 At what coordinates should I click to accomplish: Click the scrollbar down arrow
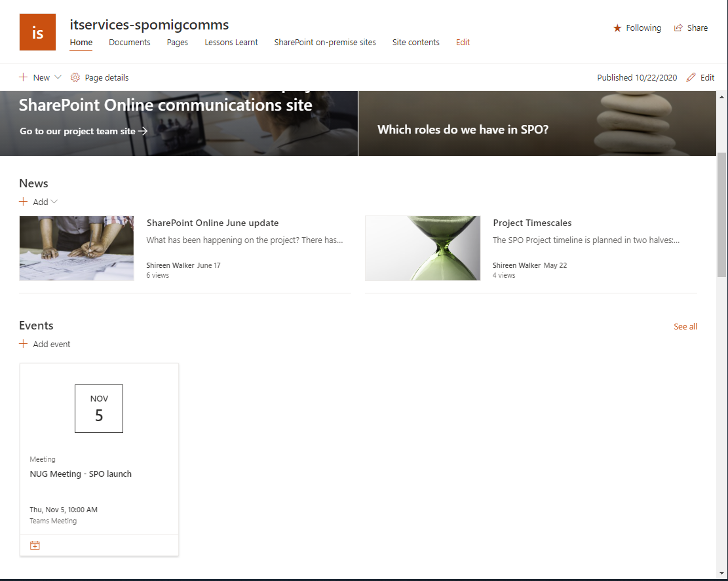pyautogui.click(x=721, y=573)
